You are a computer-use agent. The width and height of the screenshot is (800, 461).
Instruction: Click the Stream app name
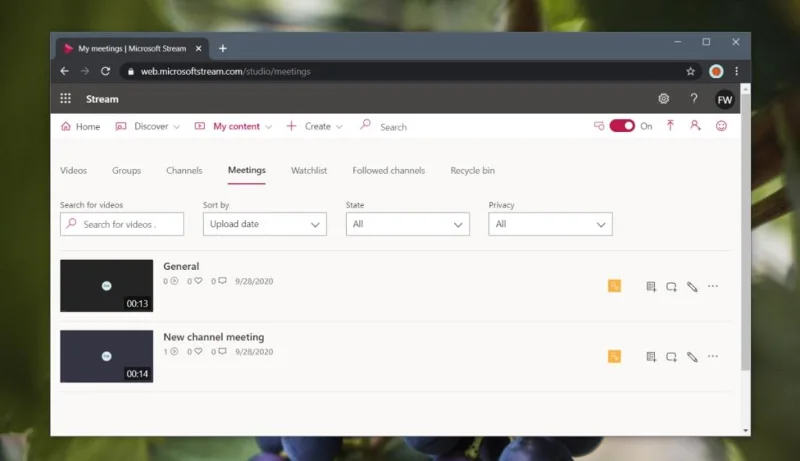pos(102,99)
